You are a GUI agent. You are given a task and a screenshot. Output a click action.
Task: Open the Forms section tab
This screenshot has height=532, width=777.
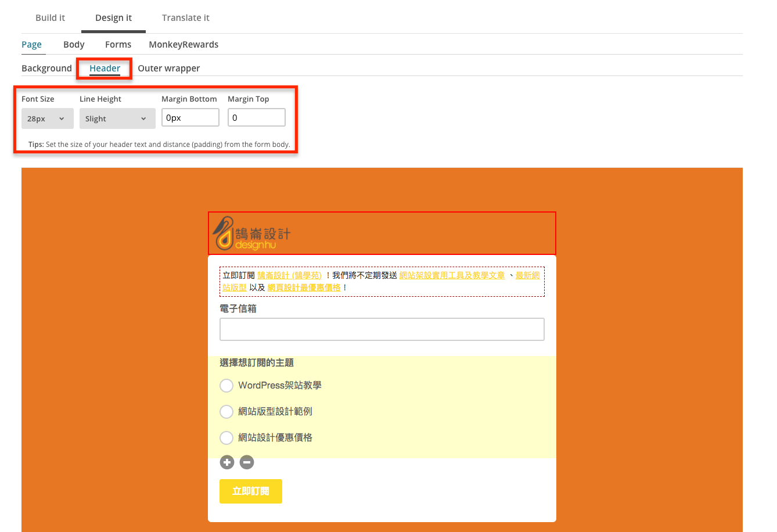pyautogui.click(x=118, y=45)
